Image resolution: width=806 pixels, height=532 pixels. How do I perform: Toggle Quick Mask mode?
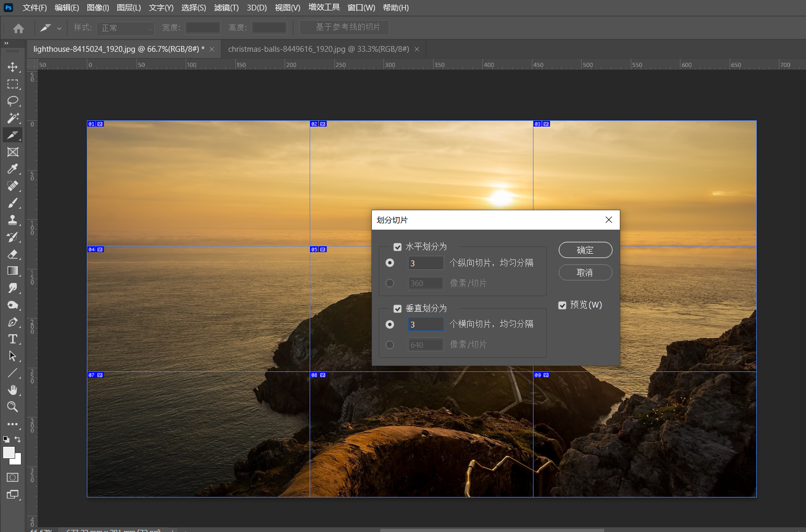coord(13,478)
